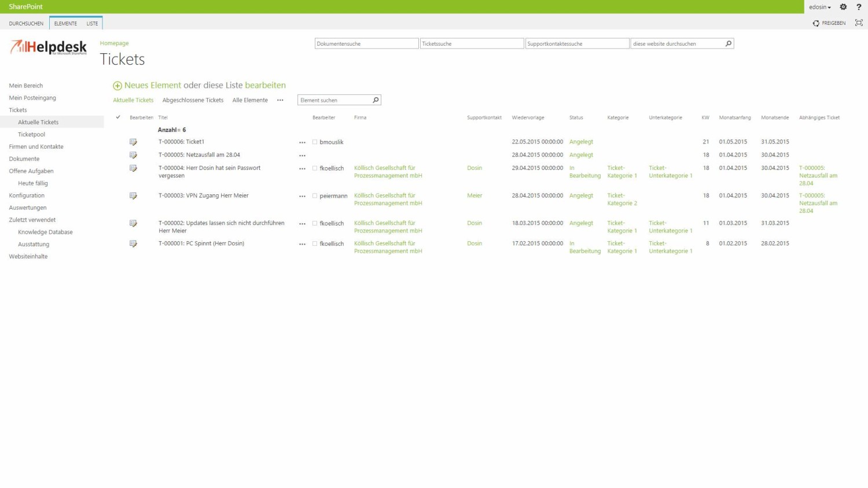
Task: Click the Helpdesk logo
Action: click(x=47, y=47)
